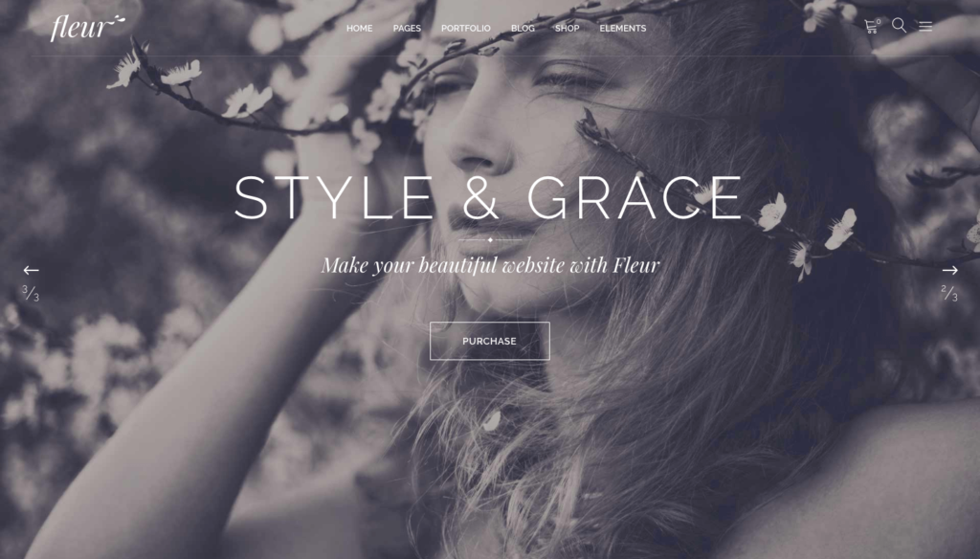Expand the PAGES navigation menu

click(407, 28)
